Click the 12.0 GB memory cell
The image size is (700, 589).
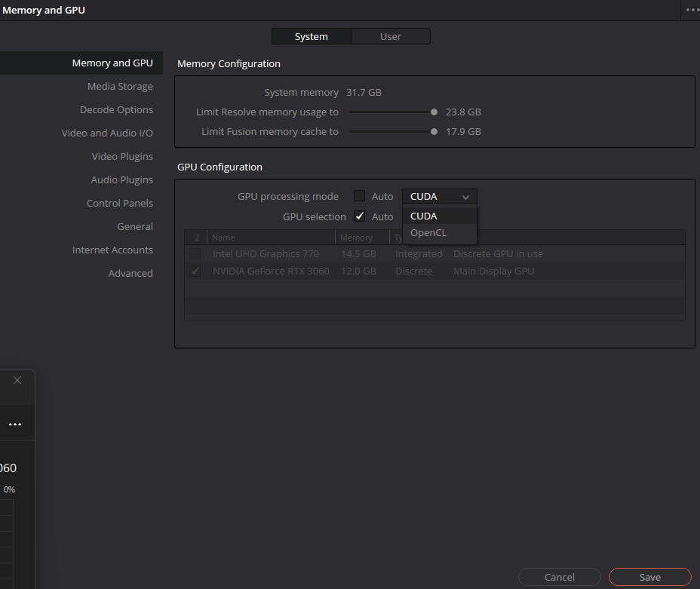coord(358,271)
